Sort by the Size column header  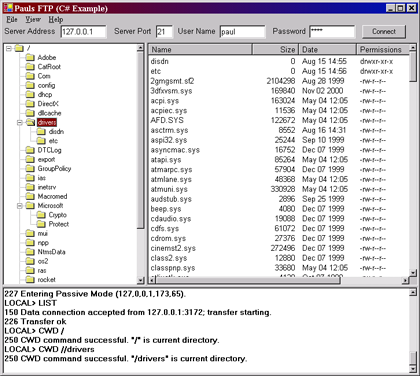pos(275,50)
